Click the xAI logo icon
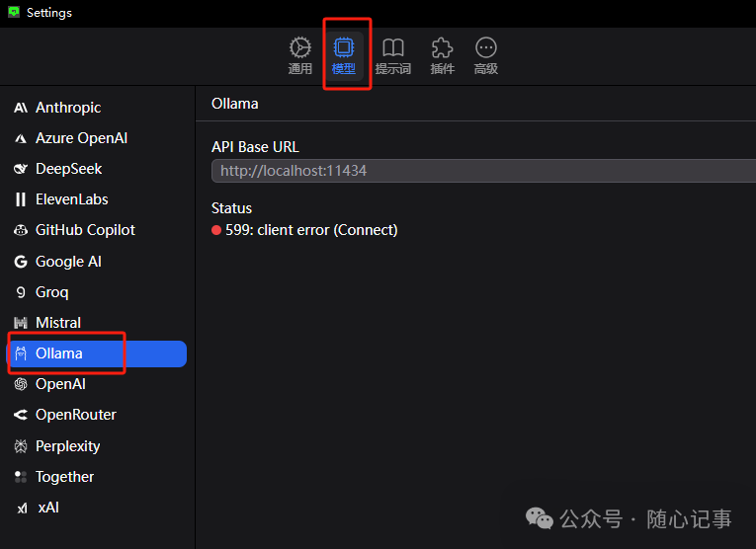This screenshot has width=756, height=549. tap(22, 509)
